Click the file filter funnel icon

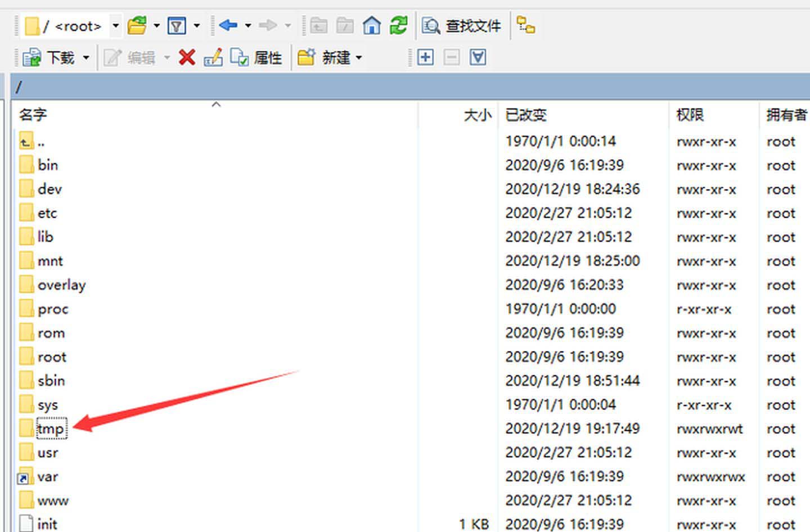[177, 25]
